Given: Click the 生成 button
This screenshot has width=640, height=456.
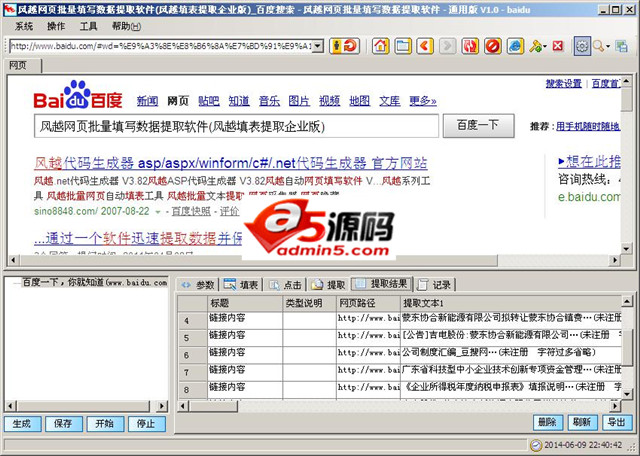Looking at the screenshot, I should [22, 424].
